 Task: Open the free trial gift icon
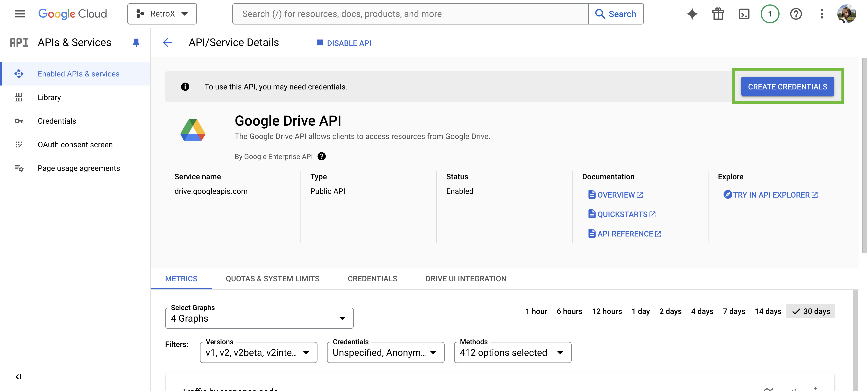(718, 14)
